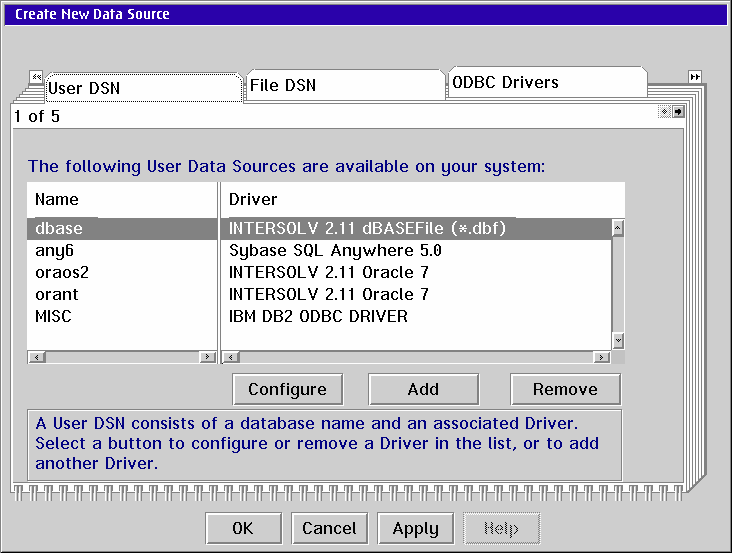The height and width of the screenshot is (553, 732).
Task: Click the Configure button
Action: [288, 389]
